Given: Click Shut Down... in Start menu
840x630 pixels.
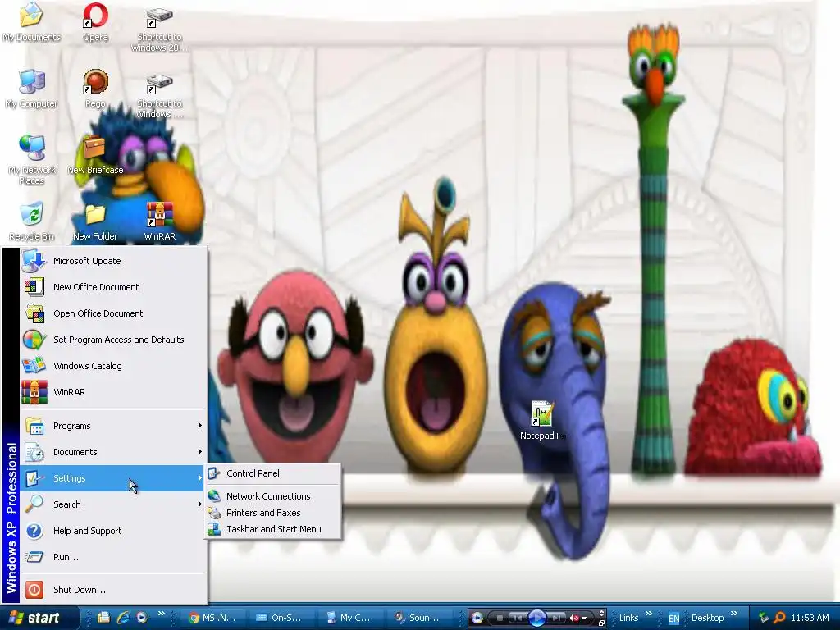Looking at the screenshot, I should click(x=113, y=590).
